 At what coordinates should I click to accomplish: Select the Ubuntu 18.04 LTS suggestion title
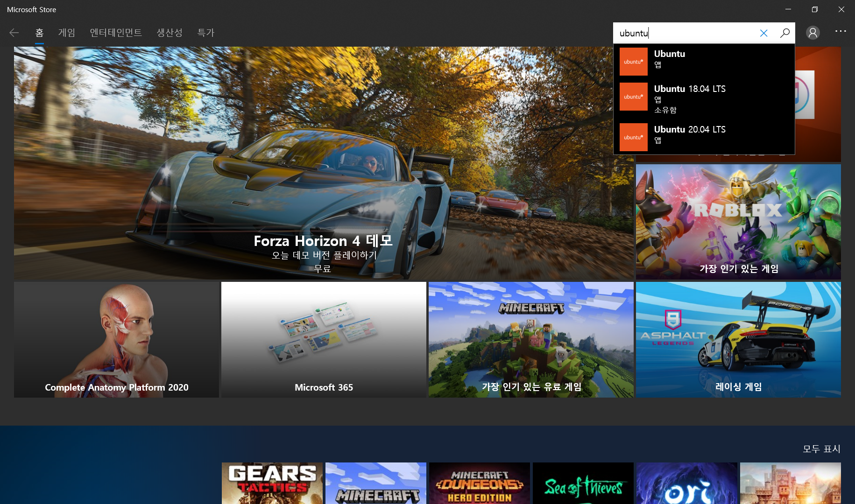pos(690,89)
